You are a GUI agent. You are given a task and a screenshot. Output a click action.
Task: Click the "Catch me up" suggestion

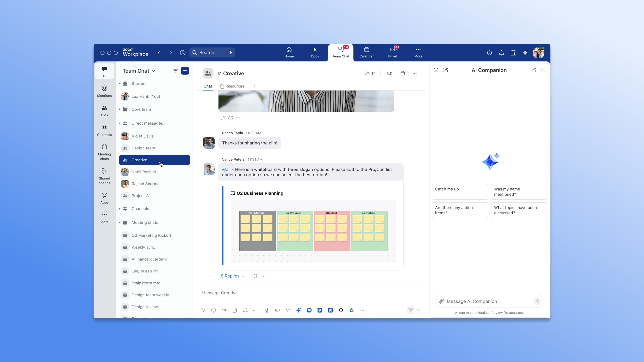(x=459, y=192)
